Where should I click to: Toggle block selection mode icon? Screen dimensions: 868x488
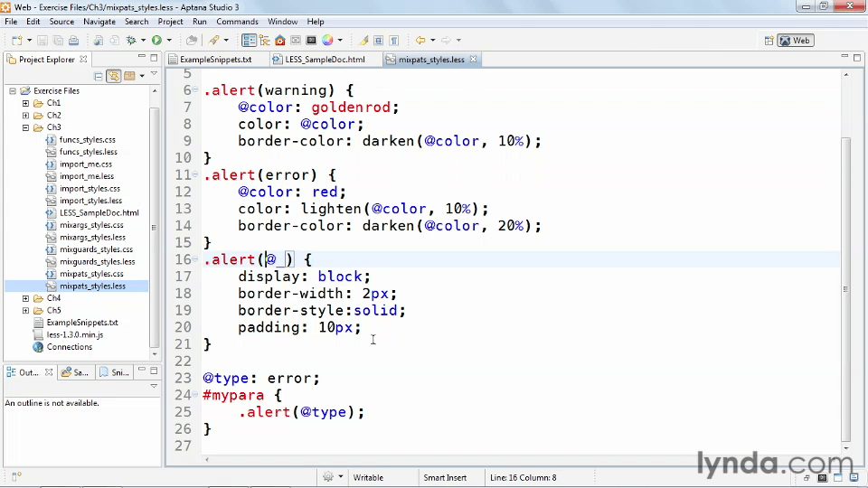(379, 41)
